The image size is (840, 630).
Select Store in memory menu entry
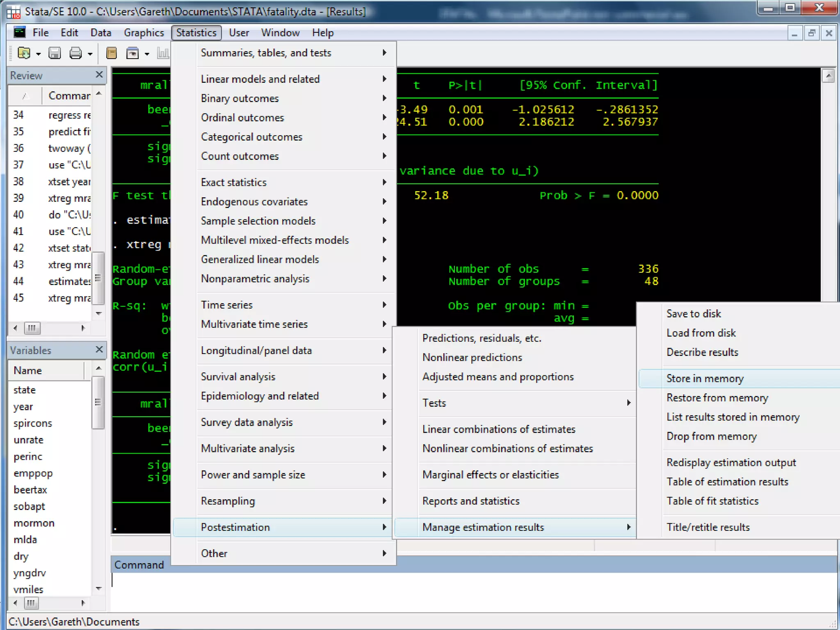(x=705, y=378)
